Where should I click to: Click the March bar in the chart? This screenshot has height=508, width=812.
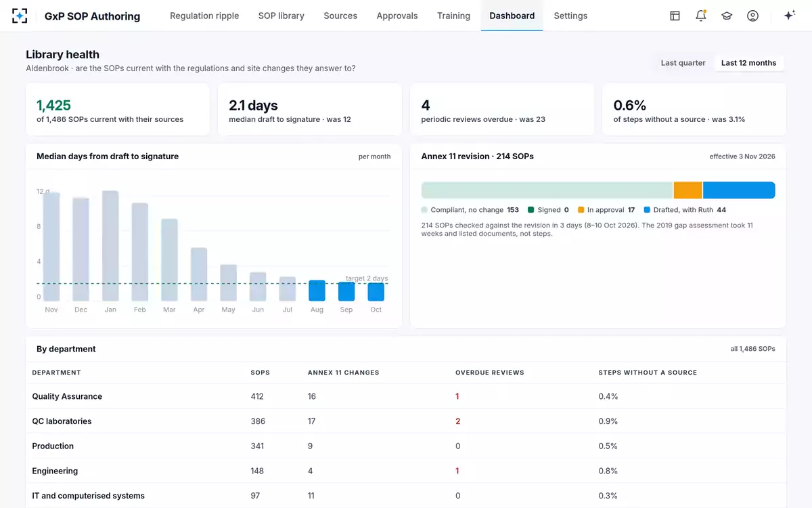(x=169, y=260)
